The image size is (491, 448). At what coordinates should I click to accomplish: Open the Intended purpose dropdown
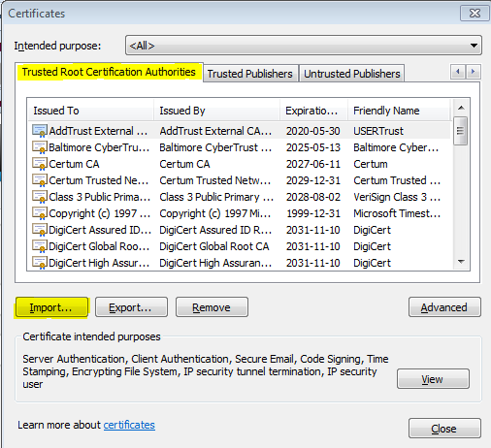click(x=304, y=46)
